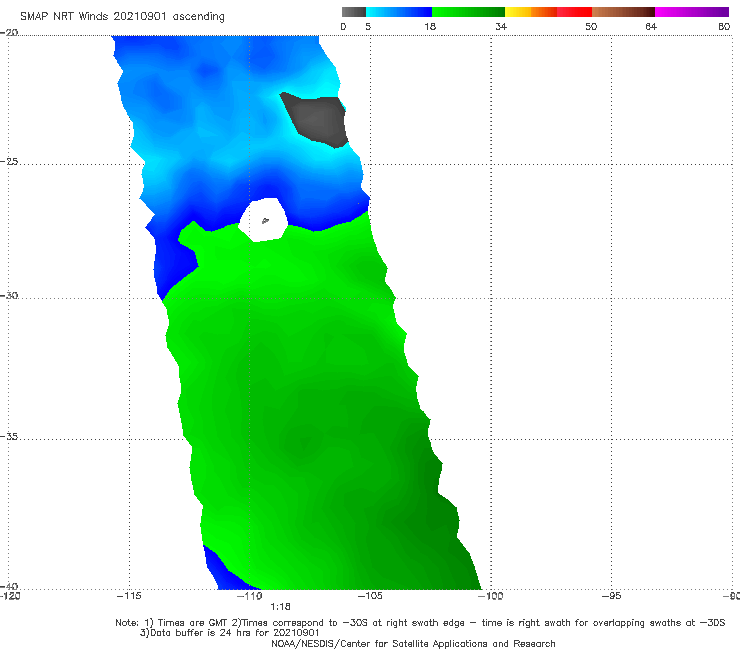Click the blue segment of the wind color bar
The width and height of the screenshot is (740, 650).
pos(399,12)
